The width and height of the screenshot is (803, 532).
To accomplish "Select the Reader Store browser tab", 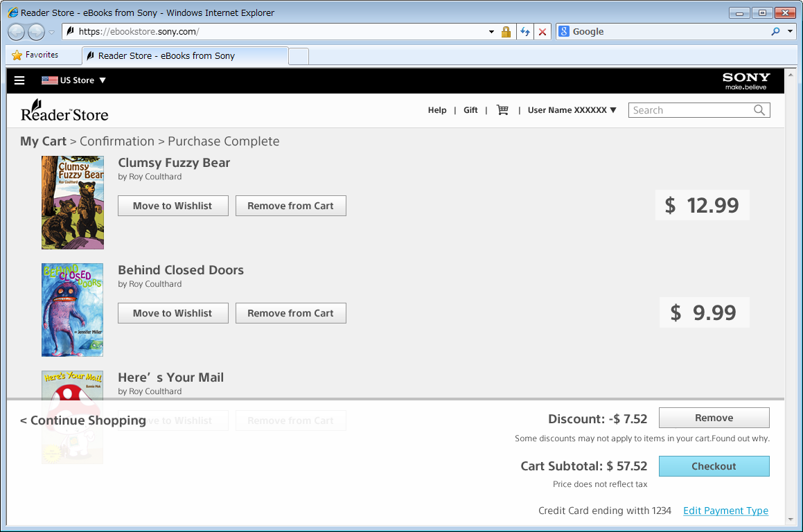I will pyautogui.click(x=186, y=56).
